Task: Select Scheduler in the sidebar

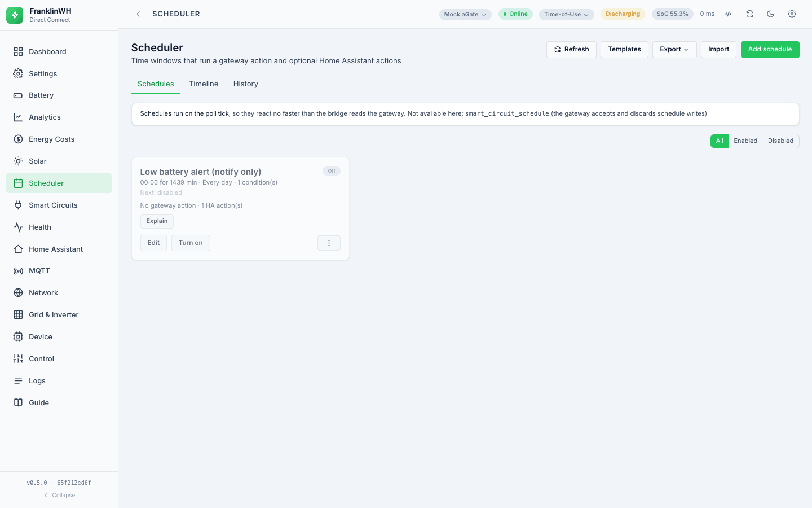Action: pos(59,183)
